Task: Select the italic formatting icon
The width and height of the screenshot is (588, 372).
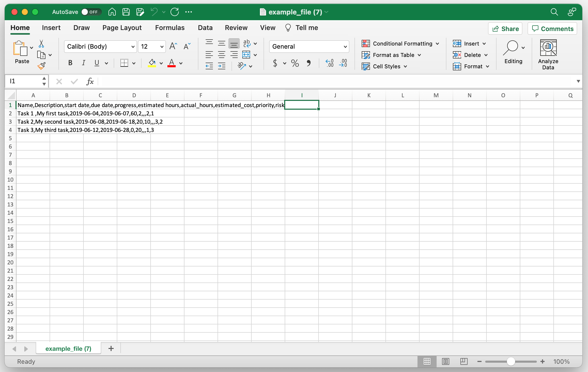Action: point(83,63)
